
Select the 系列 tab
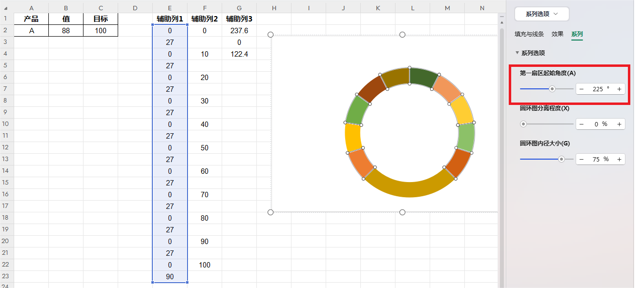pos(577,34)
